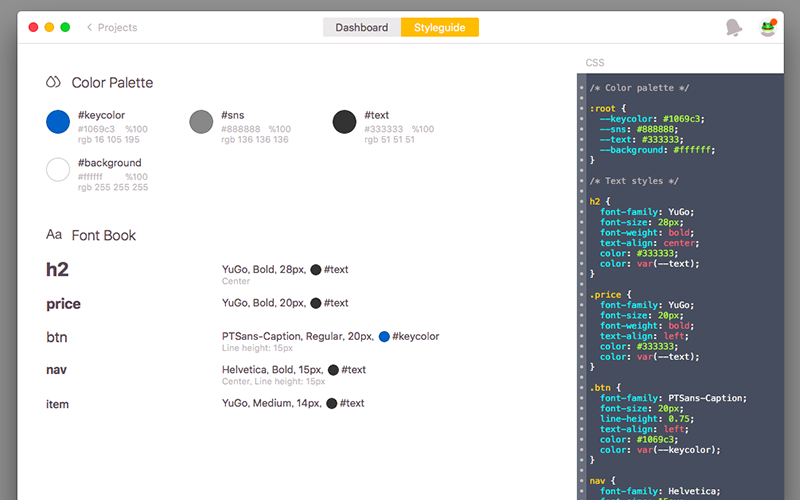Click the Color Palette droplet icon
800x500 pixels.
(54, 82)
